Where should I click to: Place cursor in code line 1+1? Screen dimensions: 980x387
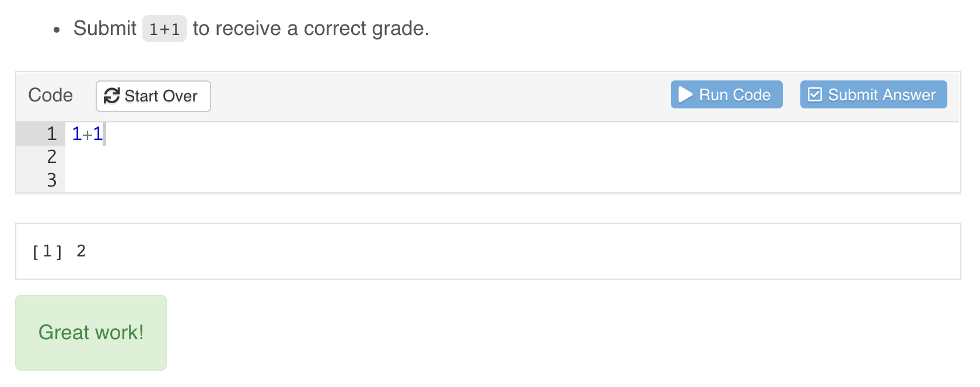coord(87,134)
